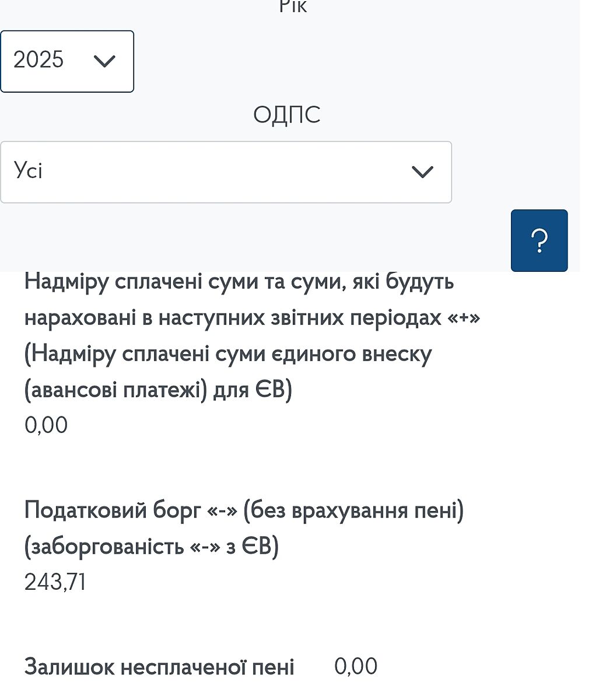This screenshot has height=700, width=592.
Task: Click the (авансові платежі) для ЄВ line
Action: click(x=157, y=389)
